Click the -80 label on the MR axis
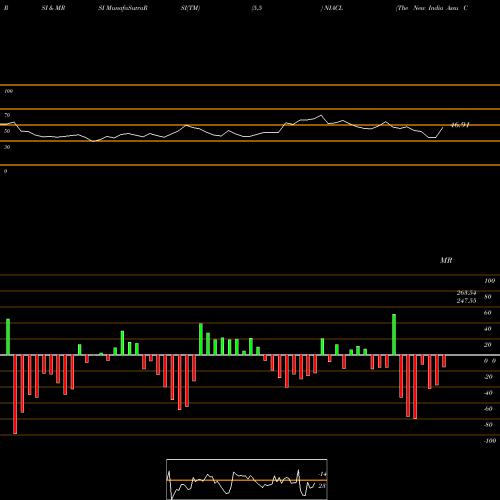 [x=488, y=425]
